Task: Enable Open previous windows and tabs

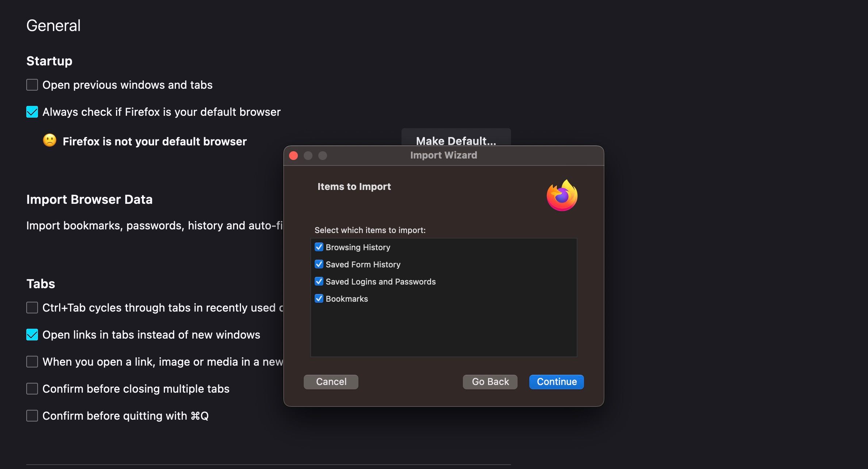Action: [x=32, y=84]
